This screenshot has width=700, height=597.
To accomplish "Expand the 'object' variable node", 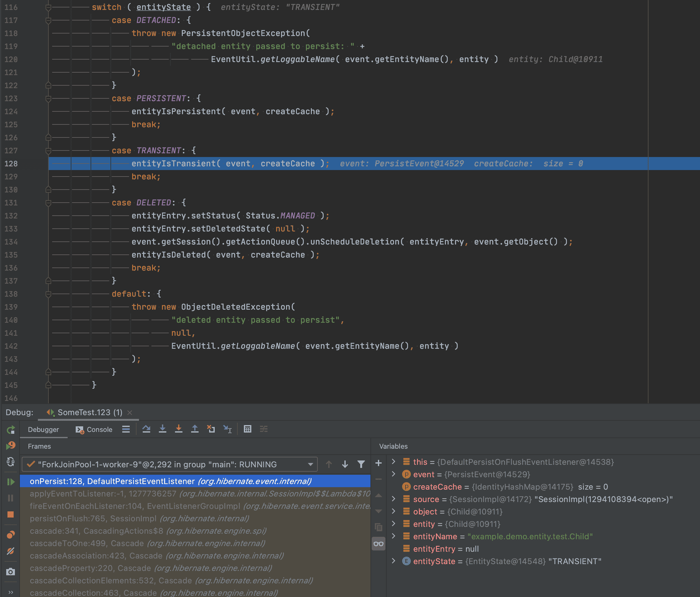I will 393,511.
